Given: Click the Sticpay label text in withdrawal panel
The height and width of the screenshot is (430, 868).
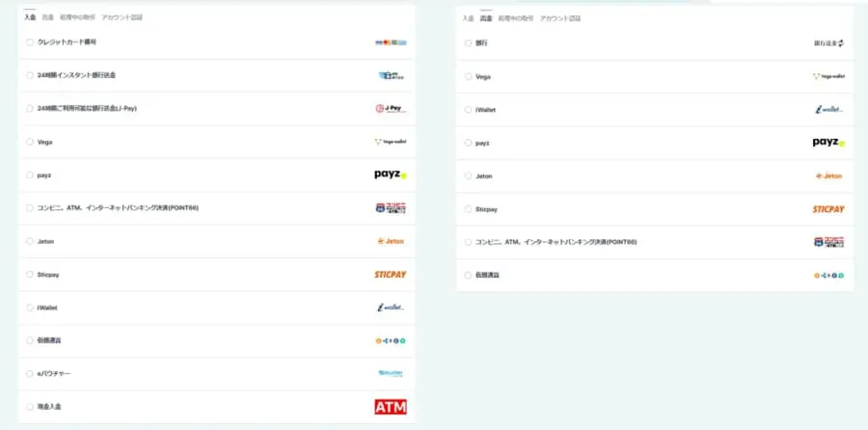Looking at the screenshot, I should (x=487, y=209).
